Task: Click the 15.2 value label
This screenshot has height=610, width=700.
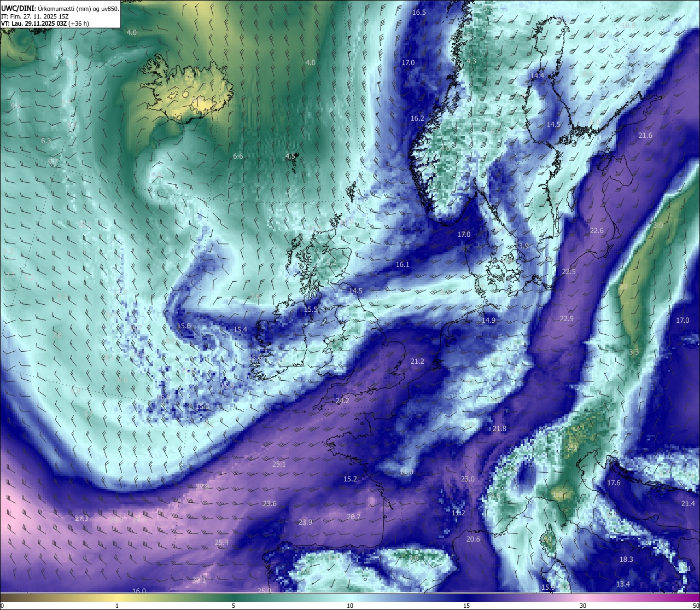Action: point(350,479)
